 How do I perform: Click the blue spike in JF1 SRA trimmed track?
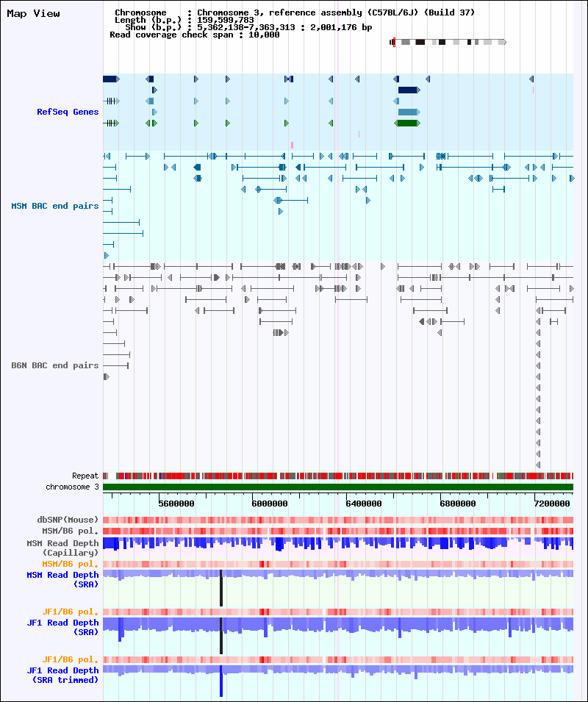pos(221,681)
